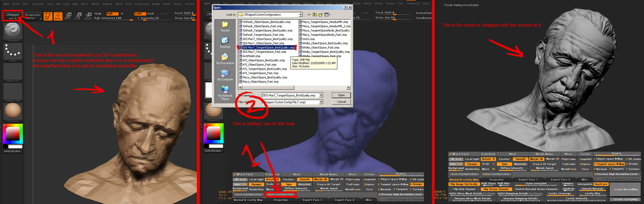The height and width of the screenshot is (204, 644).
Task: Enable Zsub in the left window
Action: tap(151, 14)
